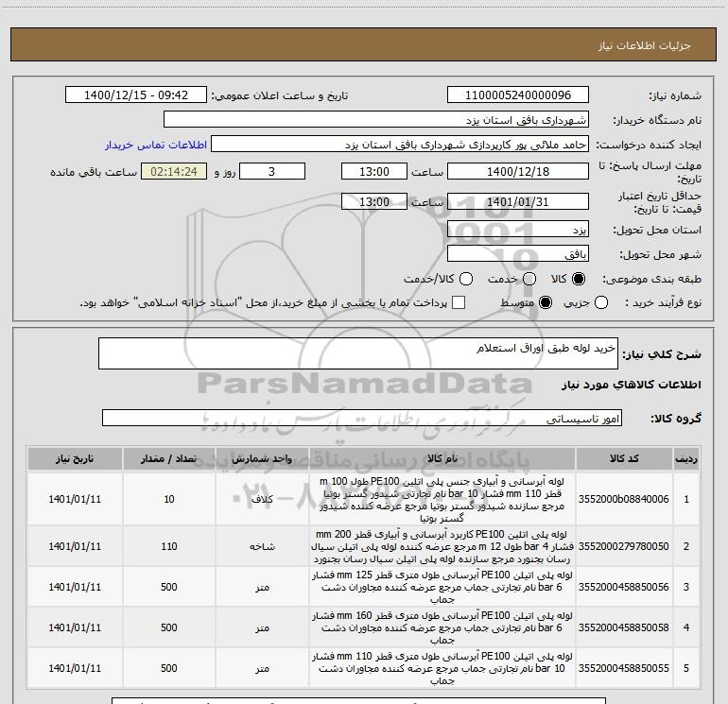Click the quantity cell 110 in row 2
728x704 pixels.
[169, 546]
